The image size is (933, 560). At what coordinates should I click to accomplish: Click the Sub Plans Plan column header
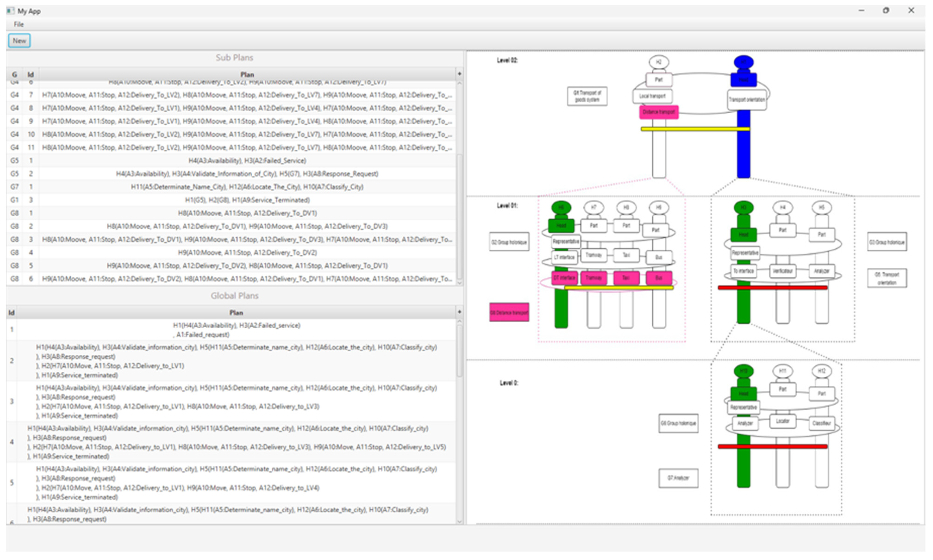(x=247, y=74)
